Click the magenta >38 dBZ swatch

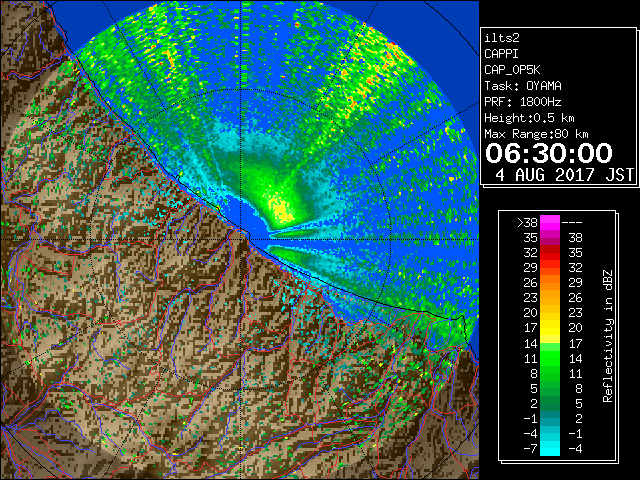[x=550, y=222]
